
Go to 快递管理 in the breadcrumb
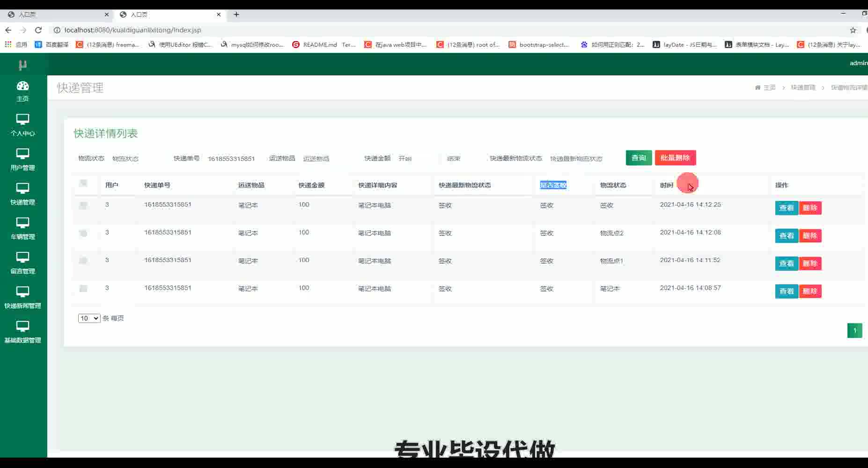[803, 88]
